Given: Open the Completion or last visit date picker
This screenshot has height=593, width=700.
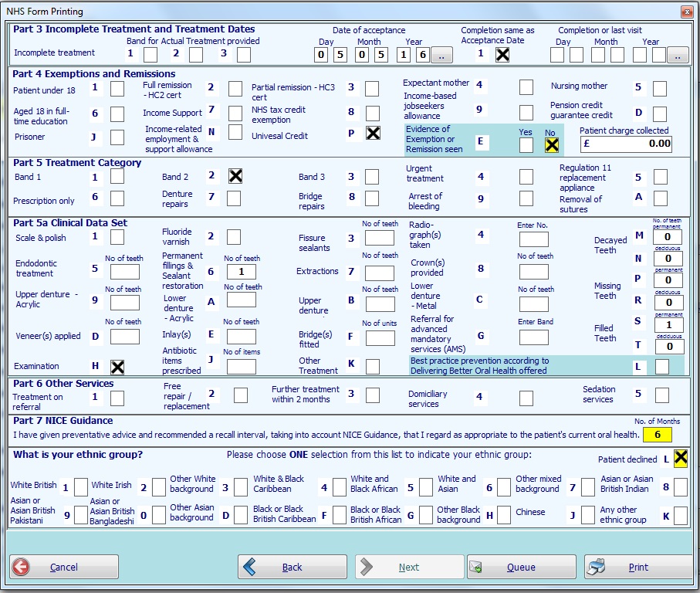Looking at the screenshot, I should (x=677, y=55).
